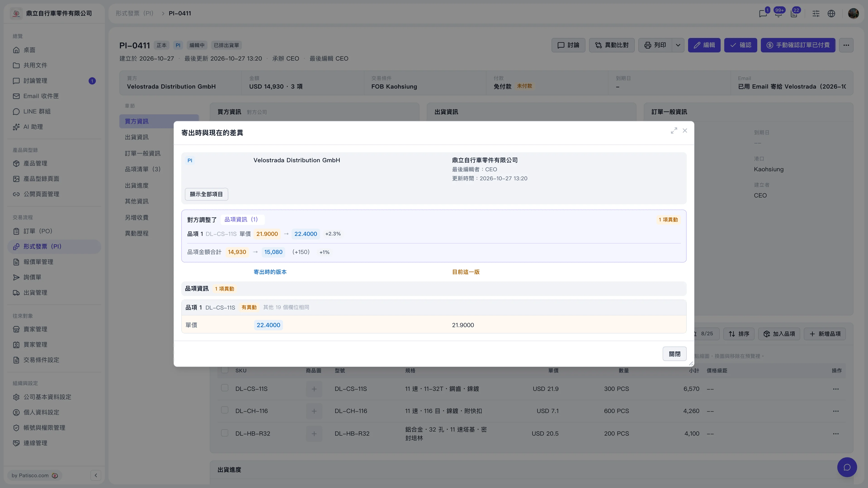Screen dimensions: 868x488
Task: Open 共用文件 in sidebar
Action: click(x=54, y=65)
